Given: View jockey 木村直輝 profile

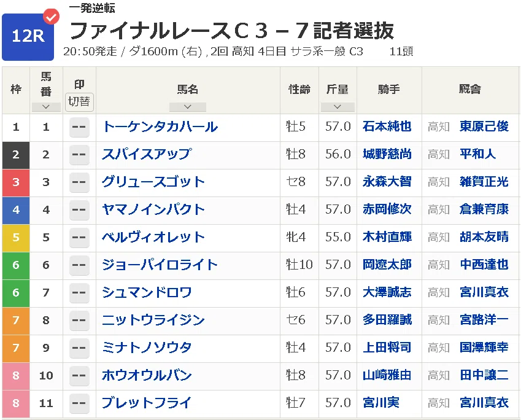Looking at the screenshot, I should coord(387,237).
